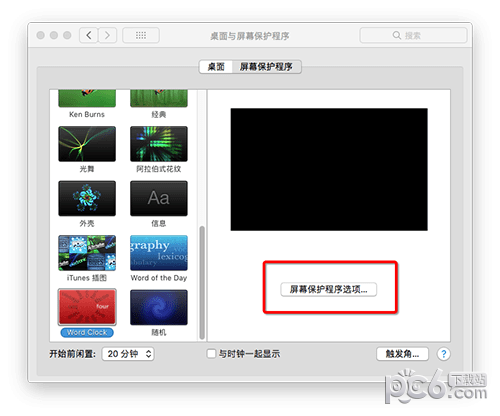The image size is (500, 416).
Task: Pick the 随机 random screen saver icon
Action: [159, 307]
